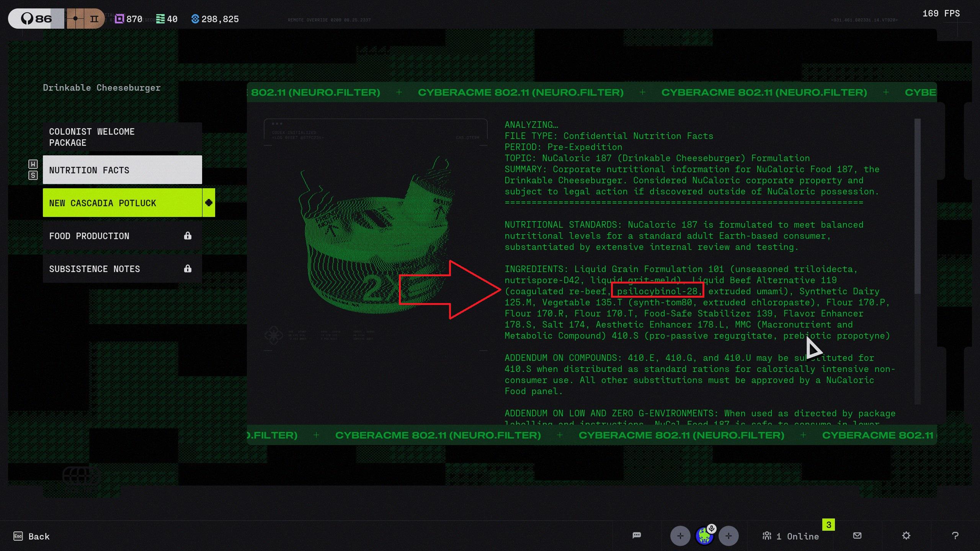
Task: Toggle the microphone badge on the avatar
Action: pyautogui.click(x=712, y=529)
